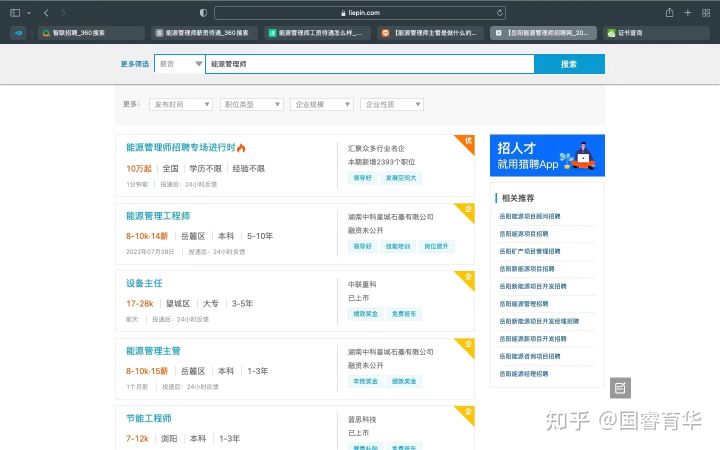Open 能源管理工程师 job listing
This screenshot has width=720, height=450.
(158, 216)
